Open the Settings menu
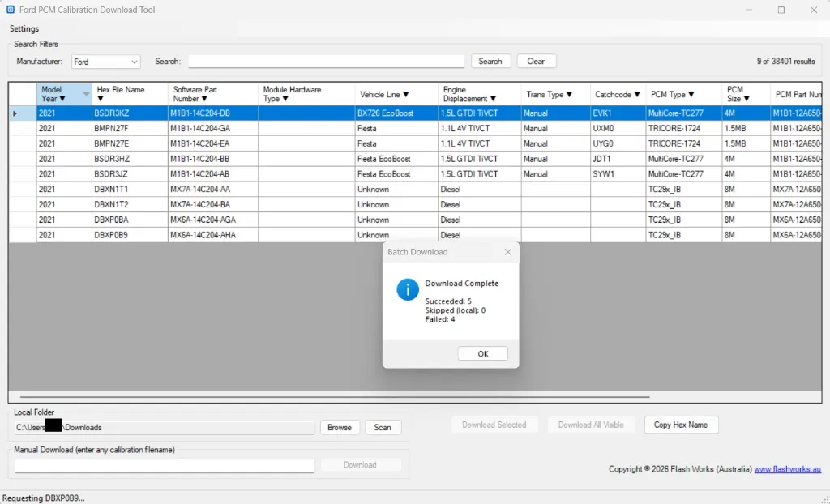 (24, 29)
